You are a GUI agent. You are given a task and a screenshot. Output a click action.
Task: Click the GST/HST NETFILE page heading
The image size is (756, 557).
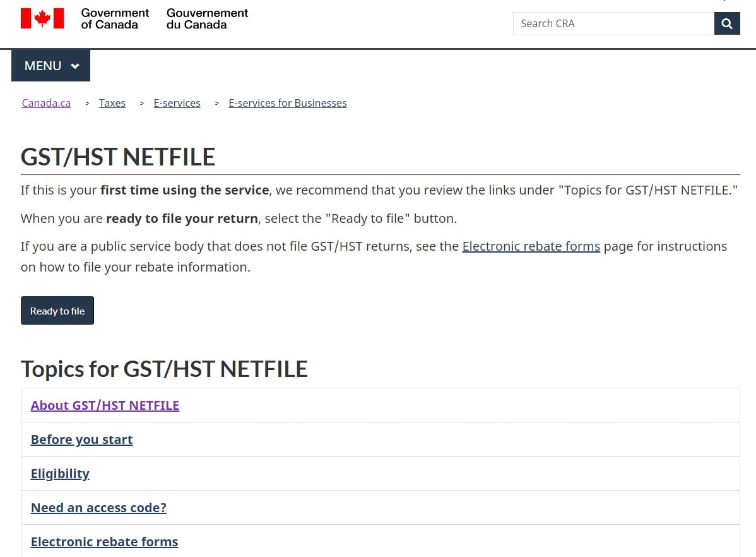pyautogui.click(x=118, y=157)
